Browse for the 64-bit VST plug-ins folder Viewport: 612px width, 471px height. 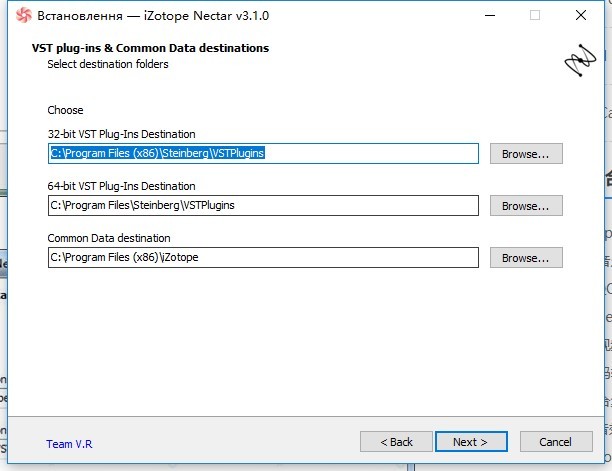click(x=525, y=206)
